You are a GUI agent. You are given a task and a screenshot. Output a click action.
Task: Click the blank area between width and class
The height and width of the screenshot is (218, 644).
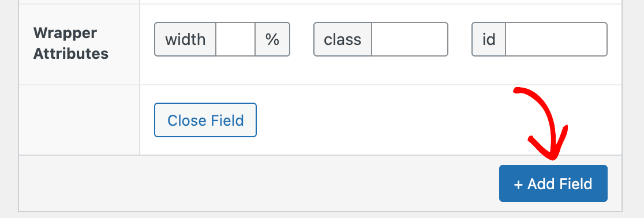click(302, 39)
